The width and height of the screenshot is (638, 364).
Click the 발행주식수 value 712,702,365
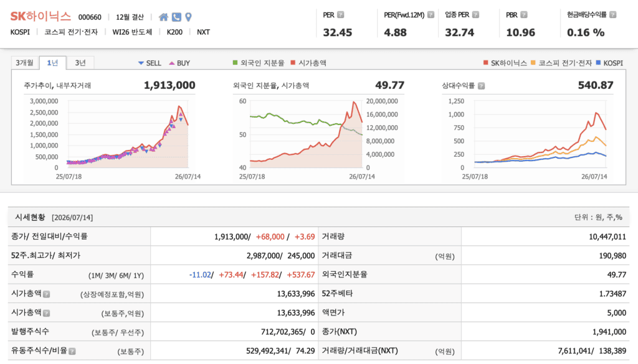(x=282, y=332)
